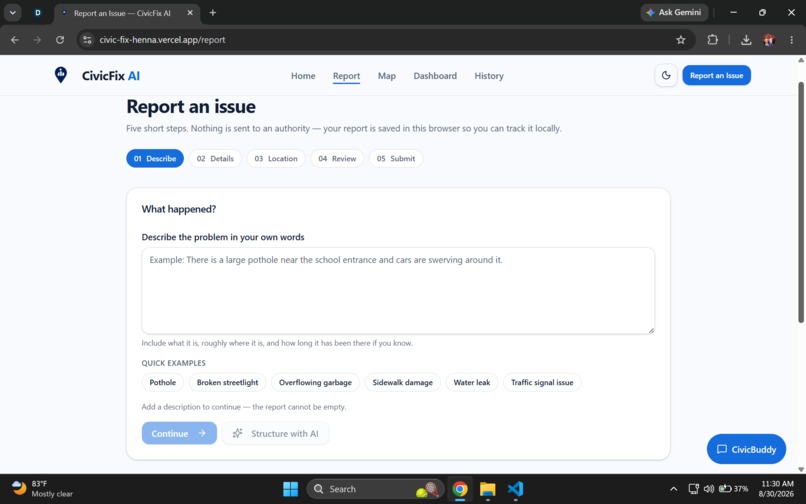Select step 03 Location
Screen dimensions: 806x504
(x=276, y=158)
